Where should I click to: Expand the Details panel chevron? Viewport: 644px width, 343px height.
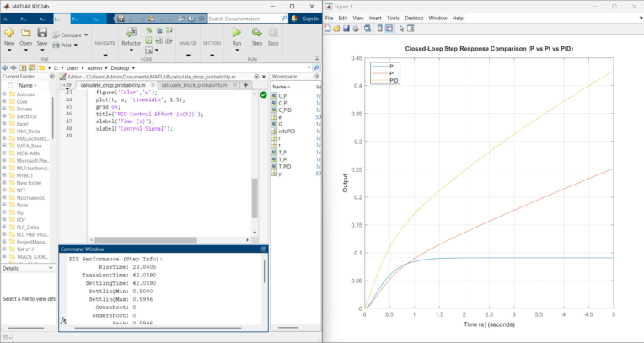pos(51,268)
